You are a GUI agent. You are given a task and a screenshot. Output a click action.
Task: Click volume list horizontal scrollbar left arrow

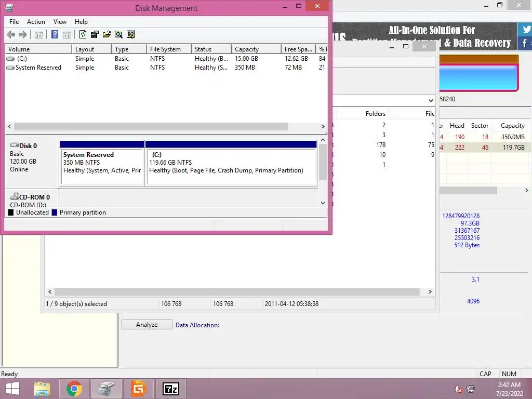coord(9,127)
